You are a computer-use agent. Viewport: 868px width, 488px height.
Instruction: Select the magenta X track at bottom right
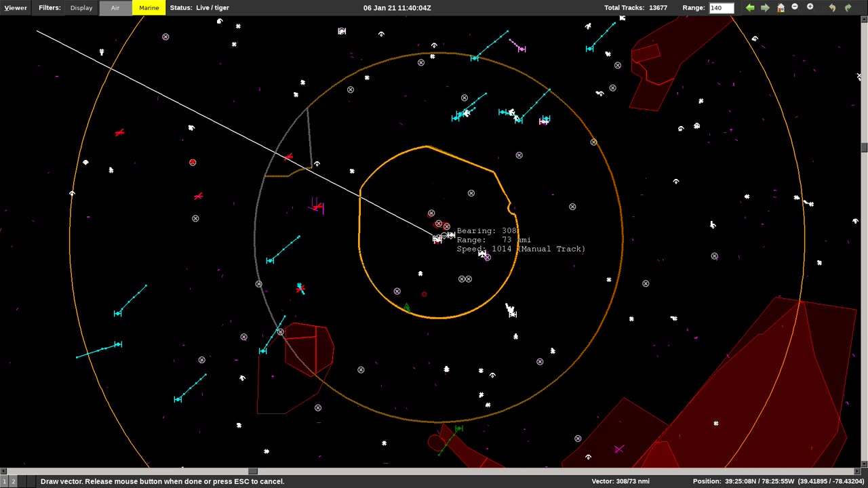point(618,449)
